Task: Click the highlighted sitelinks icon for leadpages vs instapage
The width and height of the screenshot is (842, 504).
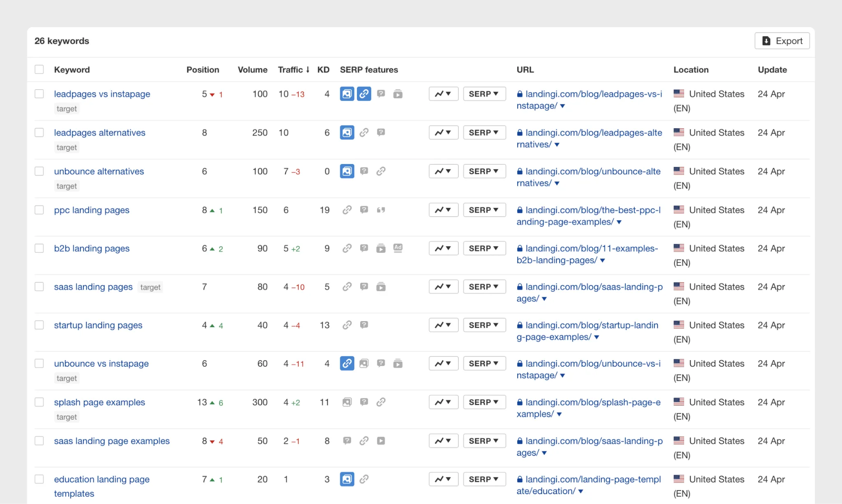Action: click(x=364, y=94)
